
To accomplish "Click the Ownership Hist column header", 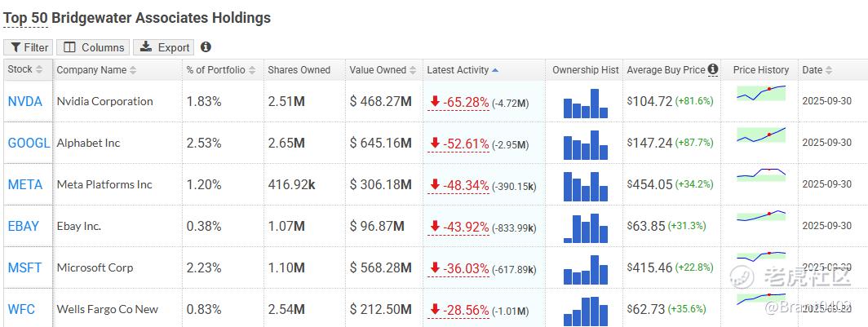I will pyautogui.click(x=585, y=70).
